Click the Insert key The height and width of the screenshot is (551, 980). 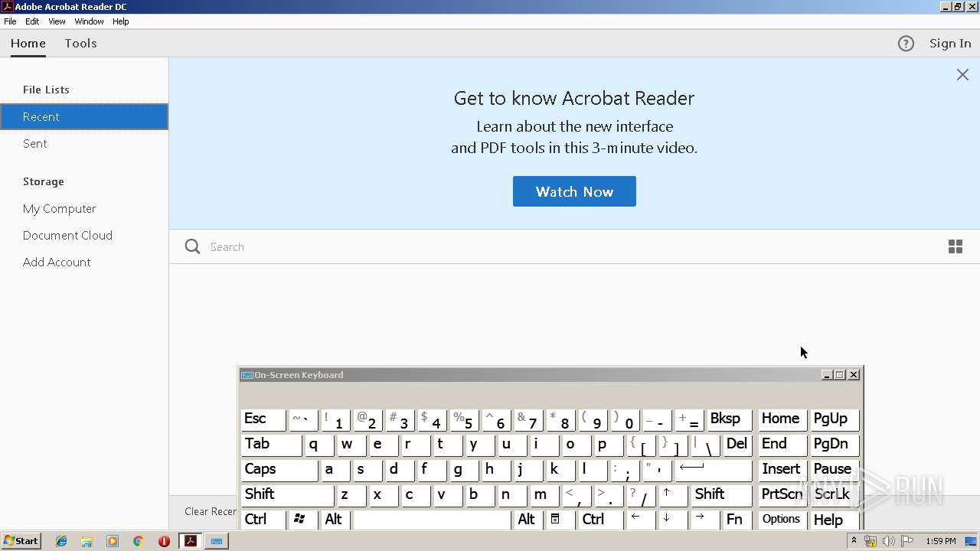(782, 469)
